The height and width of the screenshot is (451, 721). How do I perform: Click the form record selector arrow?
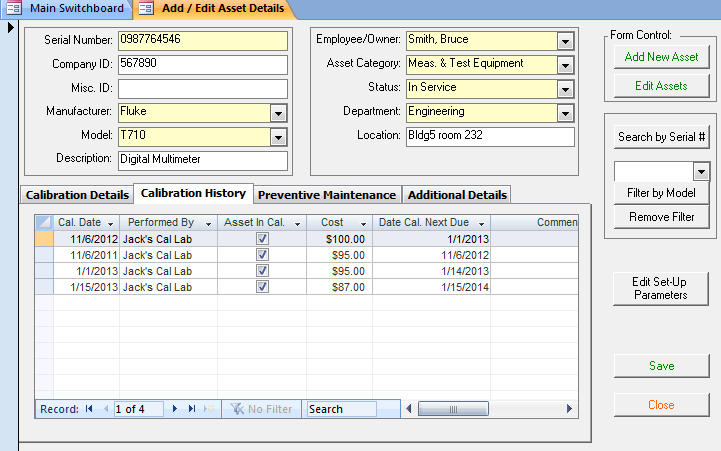(11, 28)
